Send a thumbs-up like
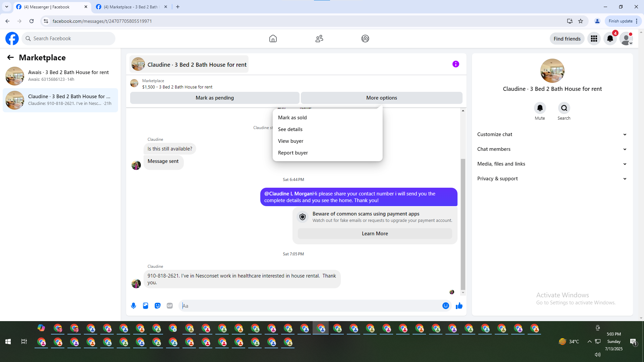This screenshot has width=644, height=362. point(459,306)
